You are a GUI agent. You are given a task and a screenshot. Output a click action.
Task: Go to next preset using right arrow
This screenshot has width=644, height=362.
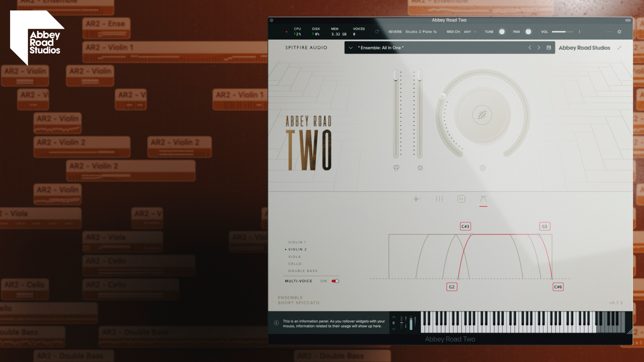[x=539, y=48]
